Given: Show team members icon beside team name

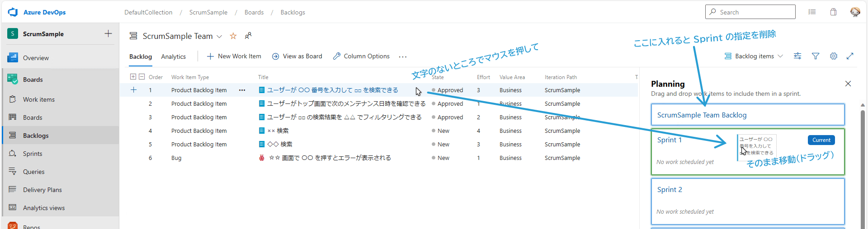Looking at the screenshot, I should (248, 36).
